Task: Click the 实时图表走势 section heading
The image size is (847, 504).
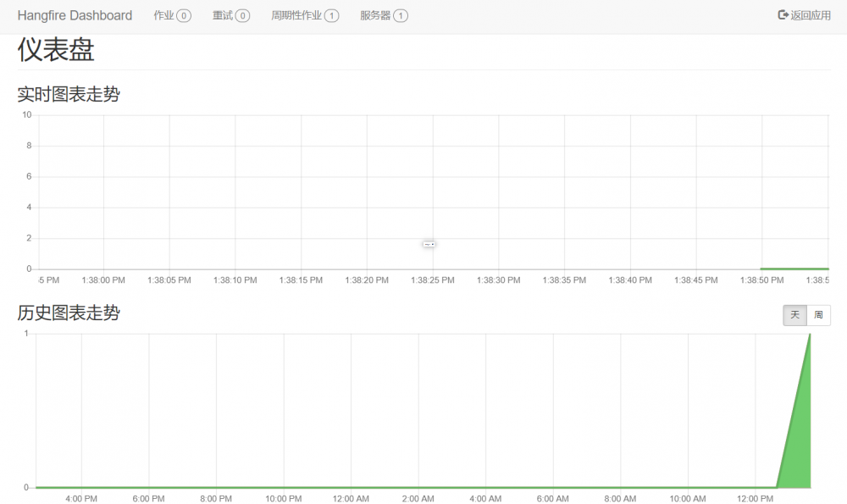Action: [x=69, y=94]
